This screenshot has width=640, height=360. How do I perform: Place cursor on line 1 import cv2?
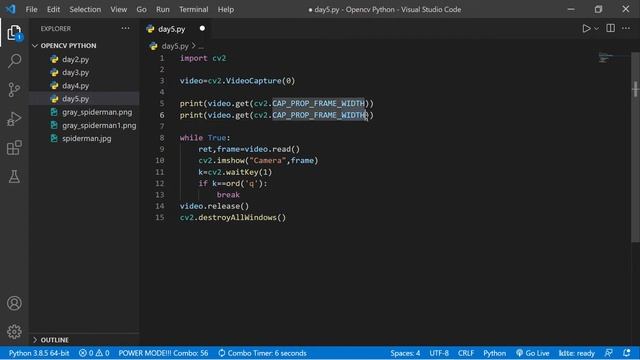tap(203, 58)
